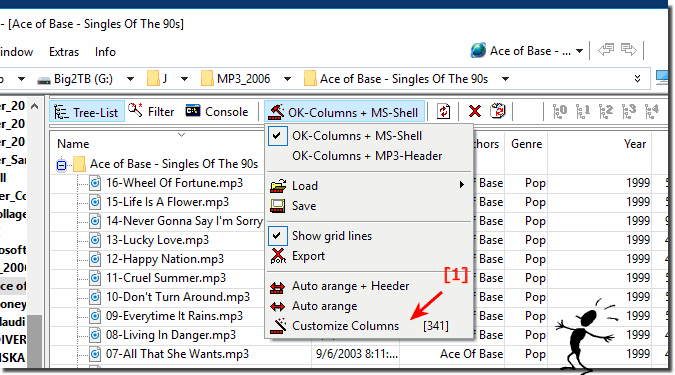Select 16-Wheel Of Fortune.mp3 file
The width and height of the screenshot is (675, 375).
[174, 183]
